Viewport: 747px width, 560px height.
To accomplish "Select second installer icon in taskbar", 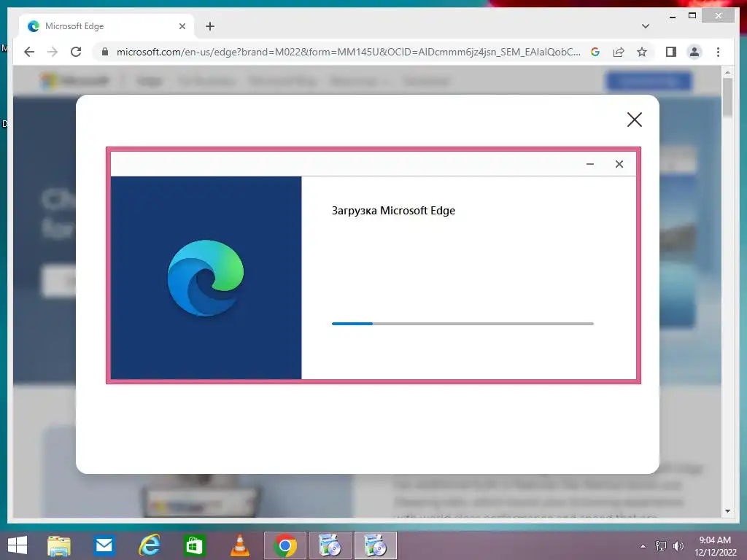I will point(376,545).
